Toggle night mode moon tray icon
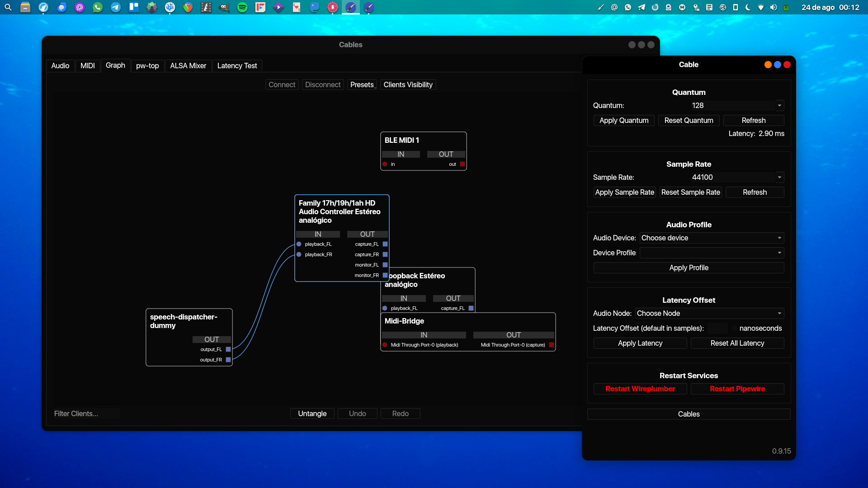 748,7
